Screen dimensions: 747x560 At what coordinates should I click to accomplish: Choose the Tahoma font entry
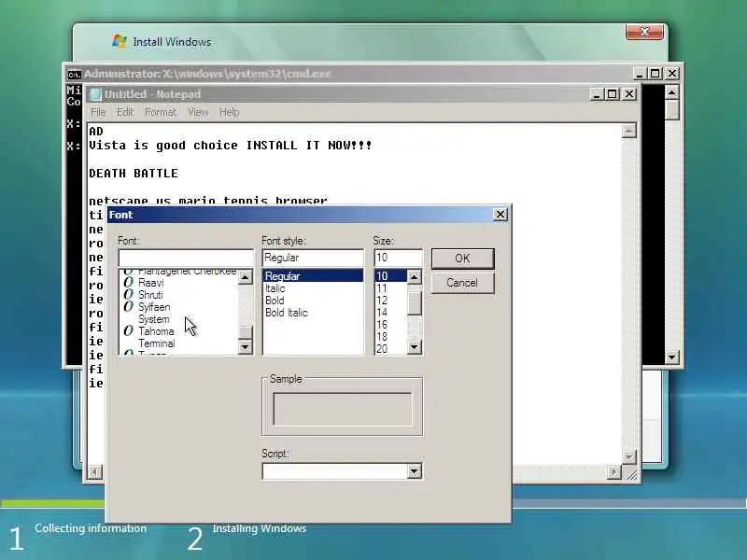pos(156,331)
